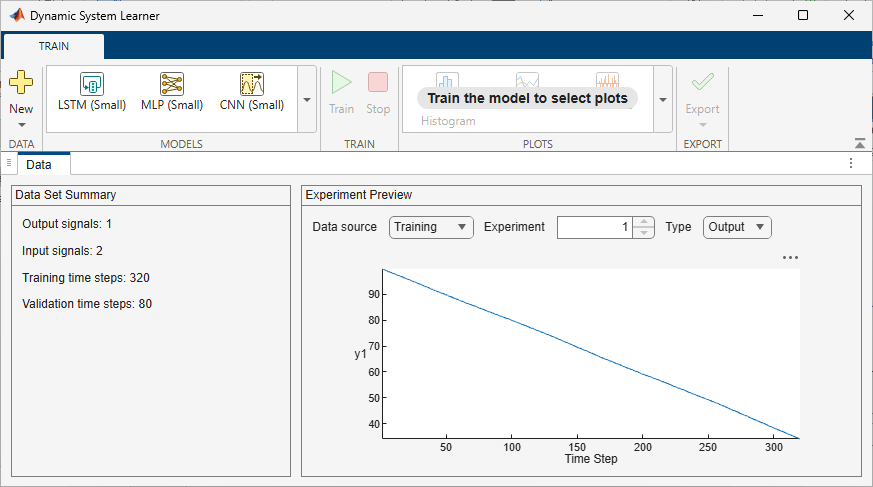Select the LSTM (Small) model icon
Image resolution: width=873 pixels, height=487 pixels.
pos(92,84)
